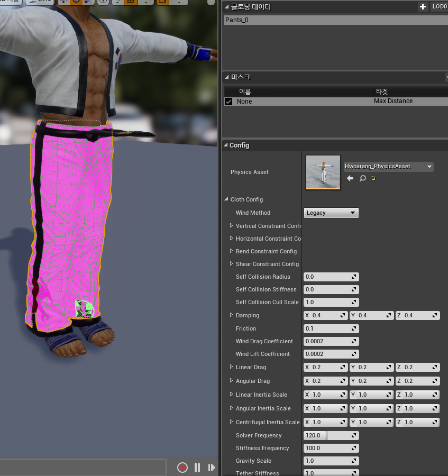Expand Vertical Constraint Config
This screenshot has width=448, height=476.
point(231,225)
